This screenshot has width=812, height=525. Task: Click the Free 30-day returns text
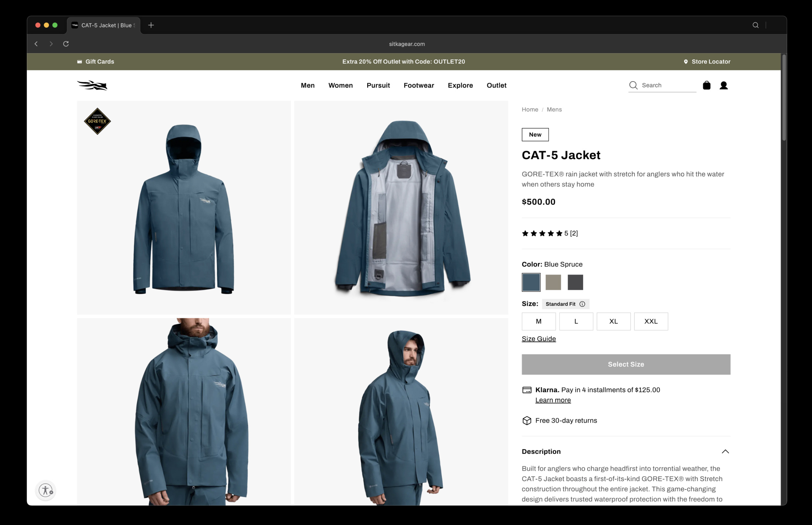tap(566, 421)
